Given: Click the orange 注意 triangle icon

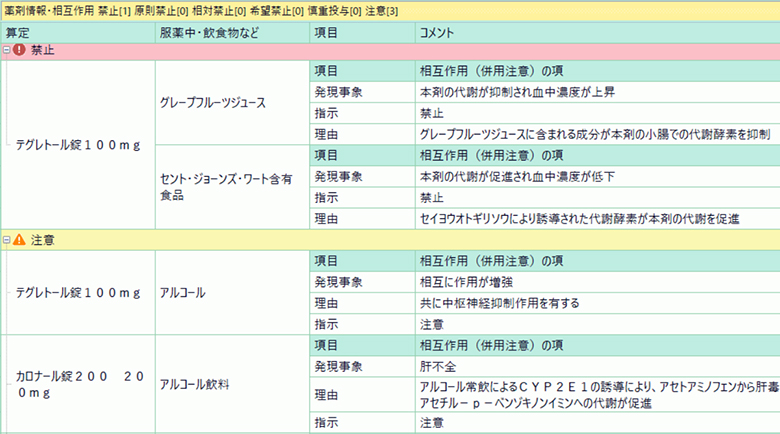Looking at the screenshot, I should (19, 240).
